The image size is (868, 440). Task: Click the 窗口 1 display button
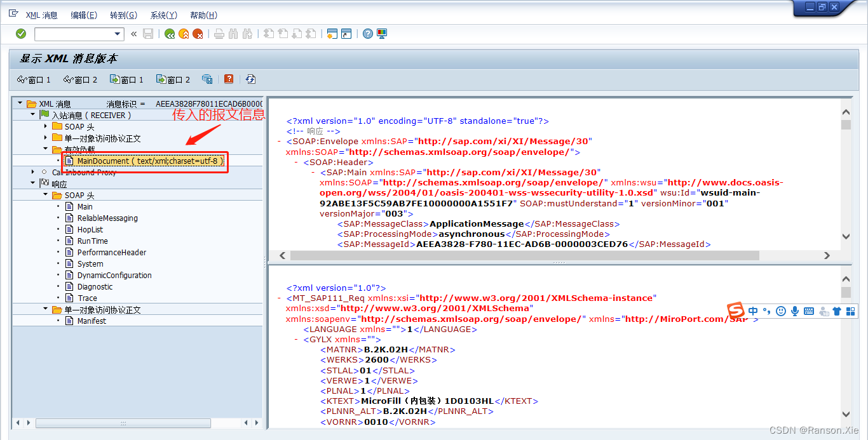click(34, 79)
